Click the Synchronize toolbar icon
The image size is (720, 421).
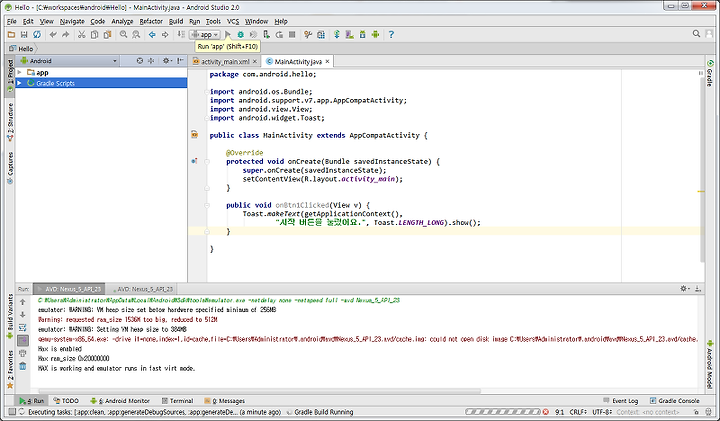(x=37, y=34)
